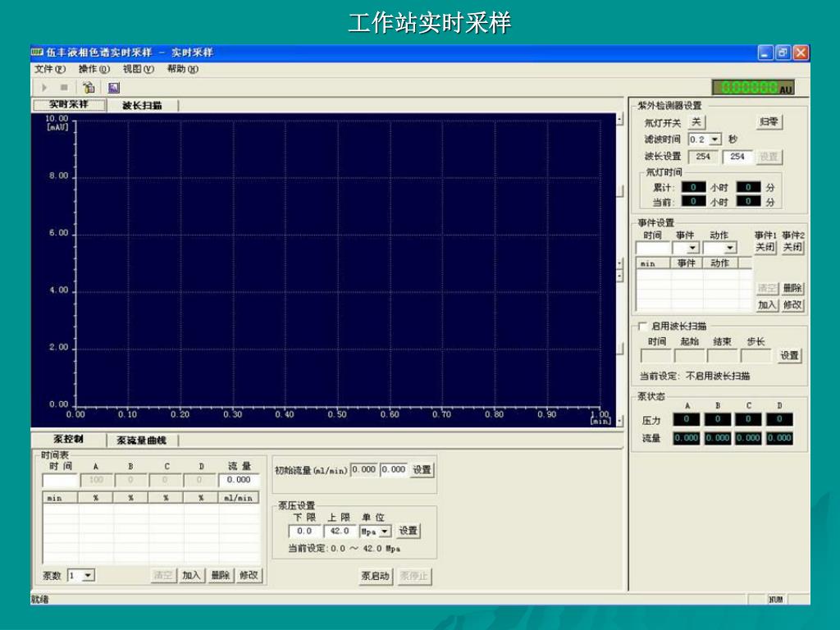Click 设置 next to 初始流量
840x630 pixels.
pos(422,470)
